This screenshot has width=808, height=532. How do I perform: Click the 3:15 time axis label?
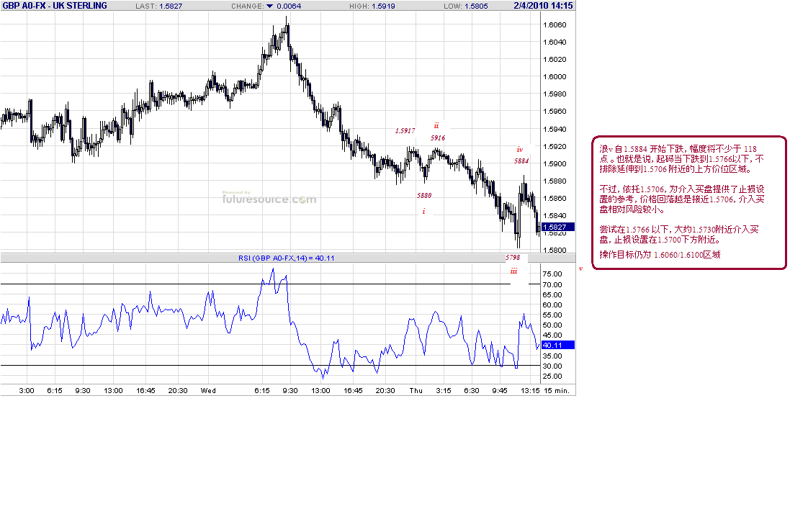tap(444, 390)
